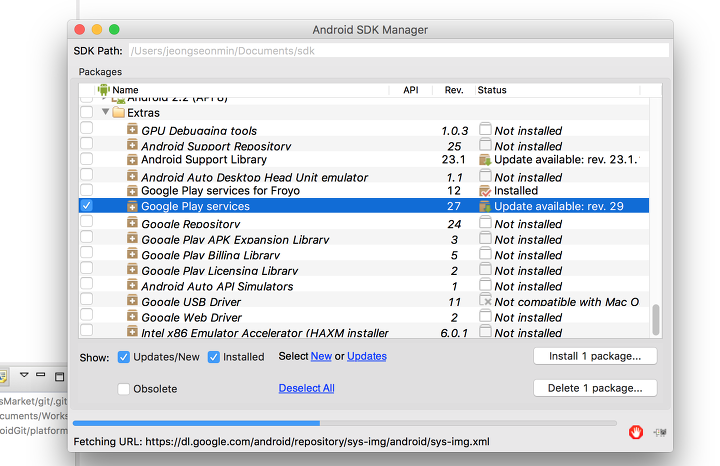The image size is (720, 466).
Task: Click the red stop-fetch icon
Action: (636, 432)
